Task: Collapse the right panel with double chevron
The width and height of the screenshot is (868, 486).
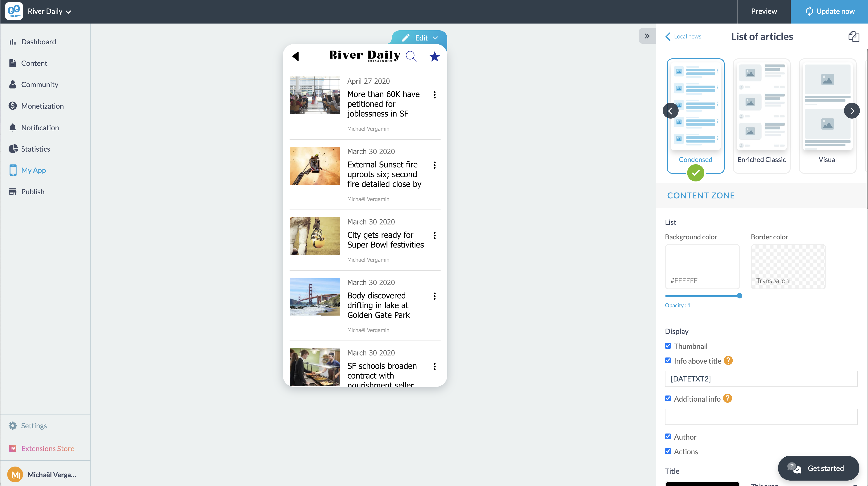Action: 647,36
